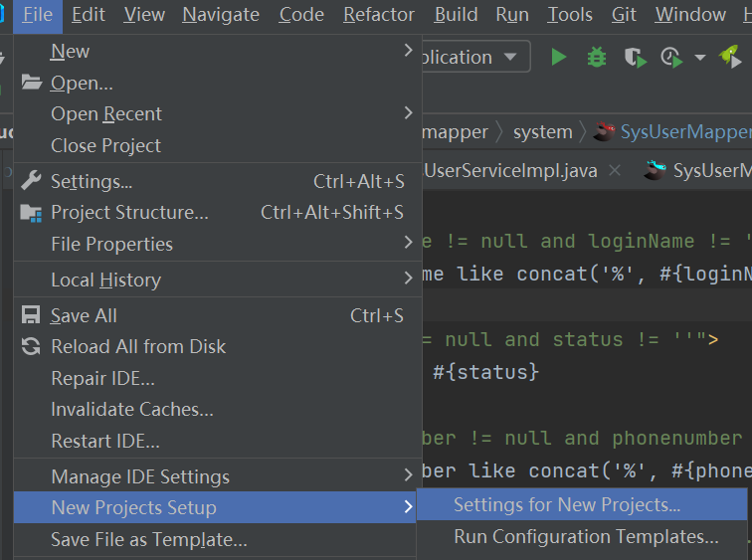Click the Reload All from Disk icon
Image resolution: width=752 pixels, height=560 pixels.
31,347
